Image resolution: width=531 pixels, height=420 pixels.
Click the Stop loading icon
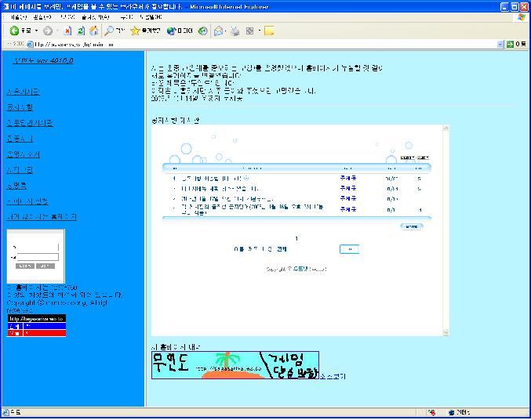(x=67, y=31)
